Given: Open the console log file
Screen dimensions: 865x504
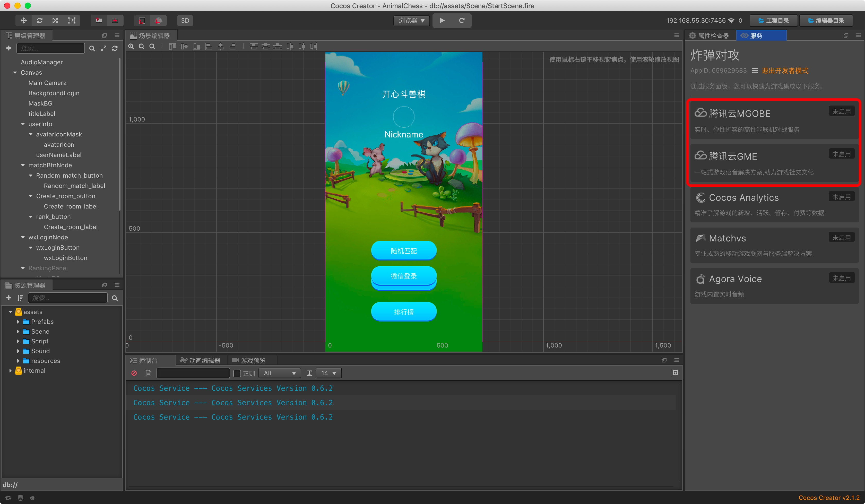Looking at the screenshot, I should coord(148,373).
